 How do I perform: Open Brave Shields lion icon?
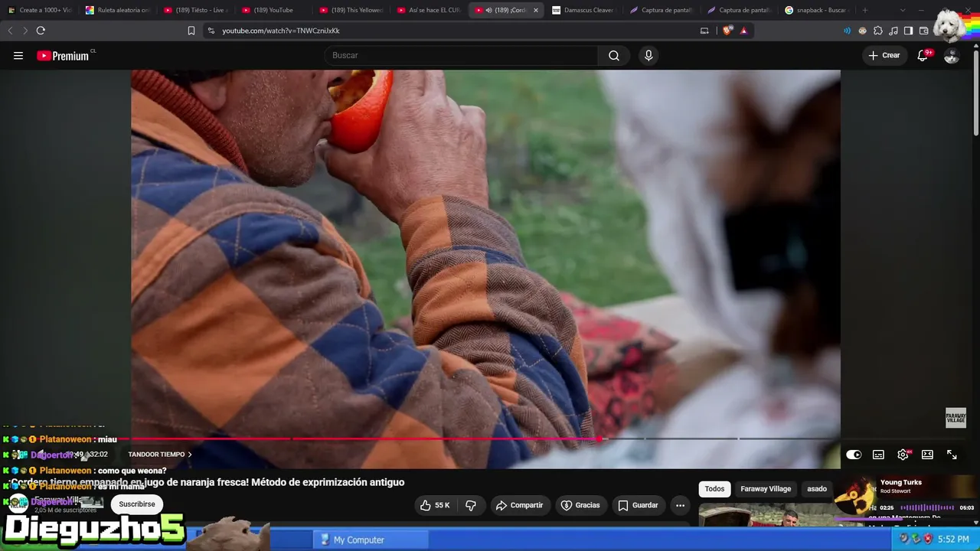[727, 31]
